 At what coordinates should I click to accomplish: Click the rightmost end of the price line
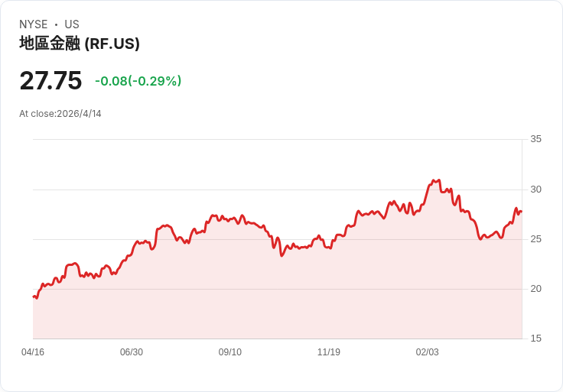pyautogui.click(x=521, y=212)
